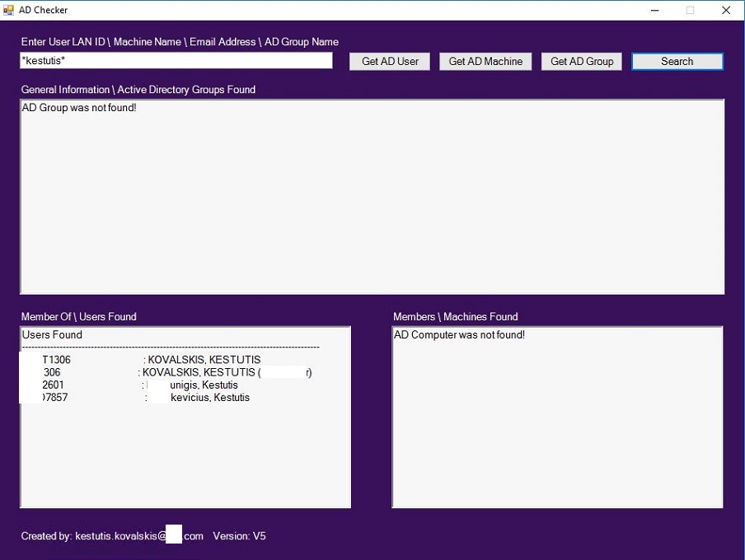
Task: Click into the *kestutis* search input field
Action: click(x=176, y=60)
